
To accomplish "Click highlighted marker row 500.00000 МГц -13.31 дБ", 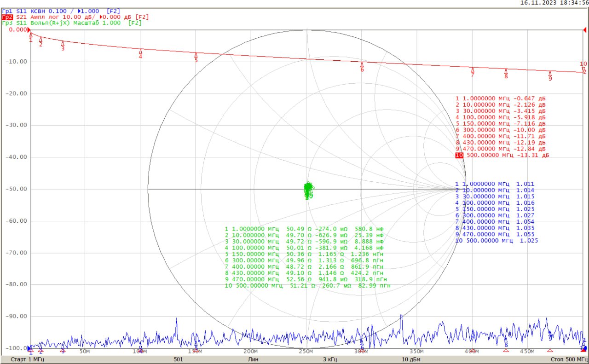I will tap(502, 156).
